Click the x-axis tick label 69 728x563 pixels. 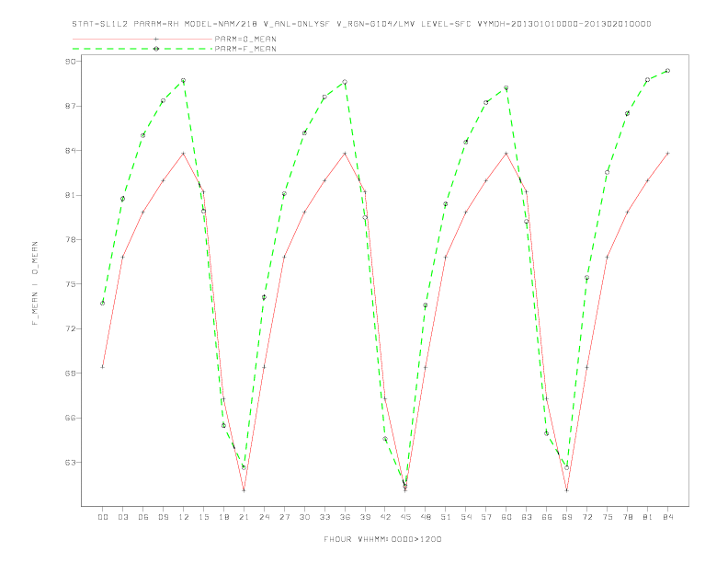click(567, 517)
